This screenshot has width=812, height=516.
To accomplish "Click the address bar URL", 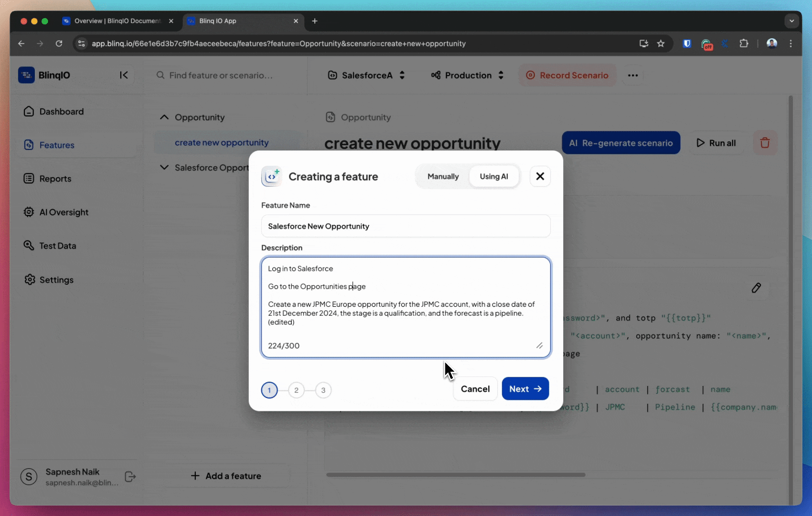I will point(278,43).
